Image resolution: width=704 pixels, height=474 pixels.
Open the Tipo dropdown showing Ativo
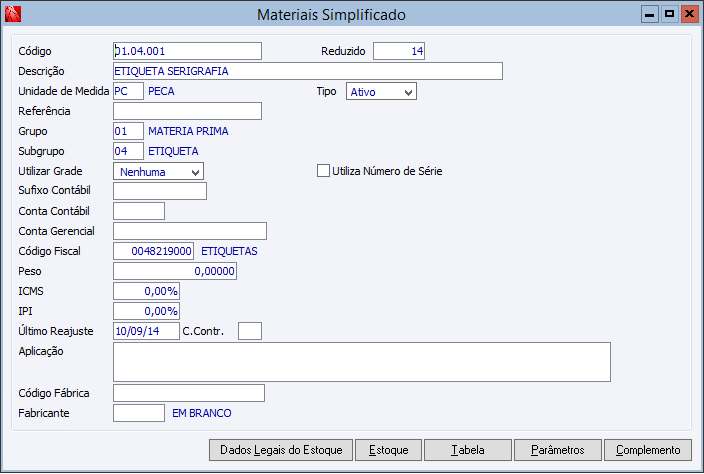pyautogui.click(x=381, y=91)
